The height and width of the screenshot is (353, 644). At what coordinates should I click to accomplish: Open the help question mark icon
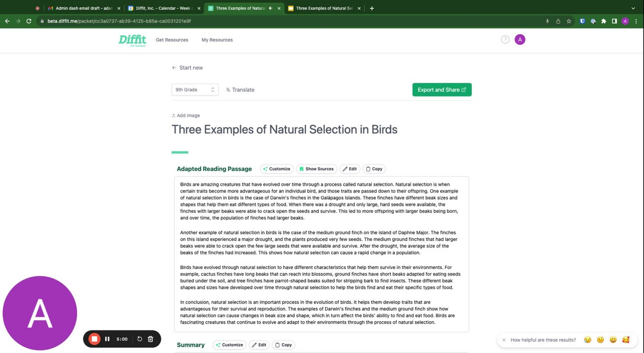pos(505,40)
